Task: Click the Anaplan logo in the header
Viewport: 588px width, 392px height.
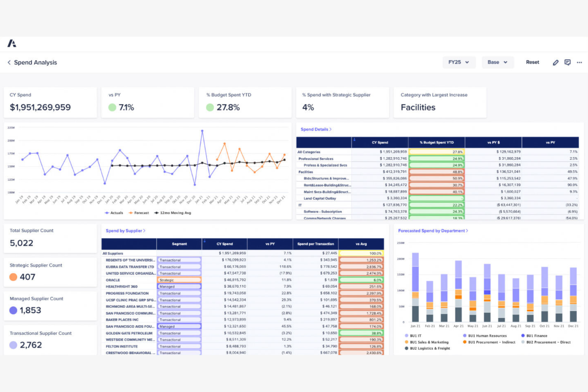Action: coord(12,43)
